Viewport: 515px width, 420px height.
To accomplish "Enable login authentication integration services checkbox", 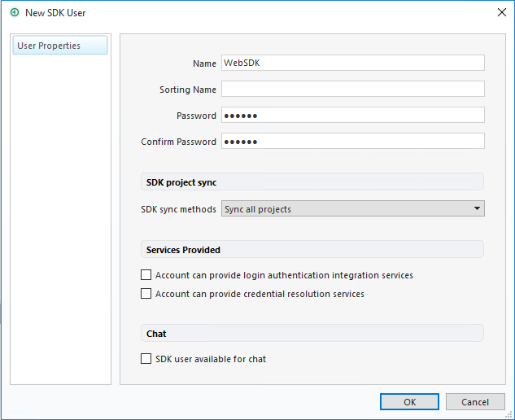I will (146, 276).
